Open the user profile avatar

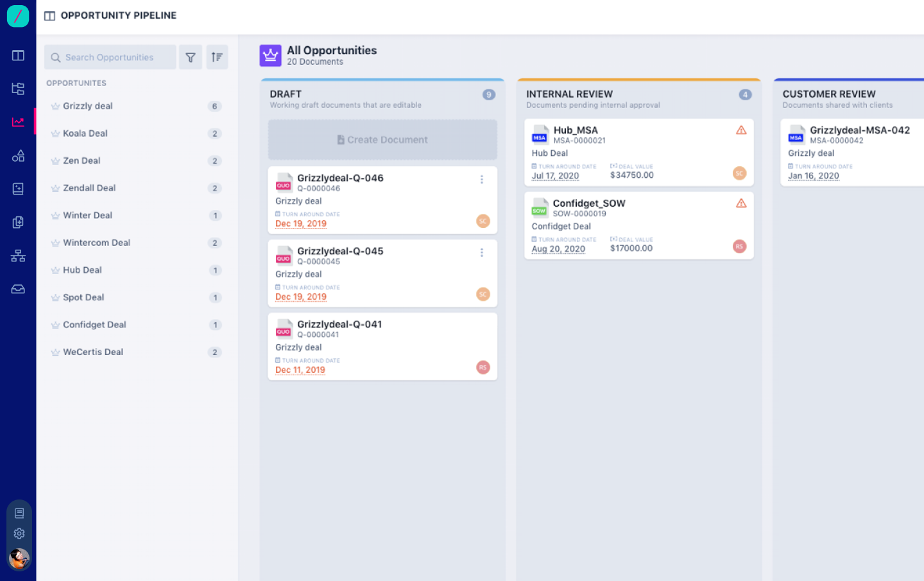pos(19,558)
